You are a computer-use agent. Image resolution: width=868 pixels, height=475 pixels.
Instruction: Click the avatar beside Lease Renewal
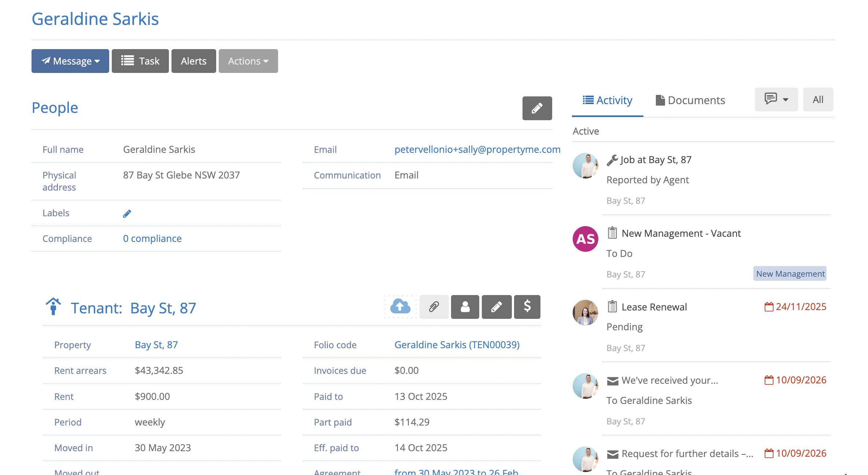tap(585, 313)
